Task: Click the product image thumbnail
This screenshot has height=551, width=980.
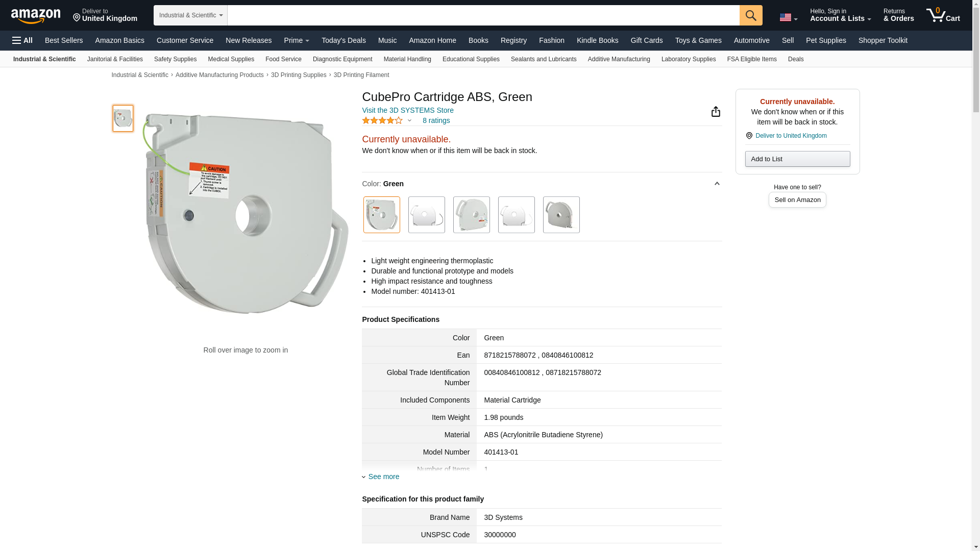Action: (x=123, y=118)
